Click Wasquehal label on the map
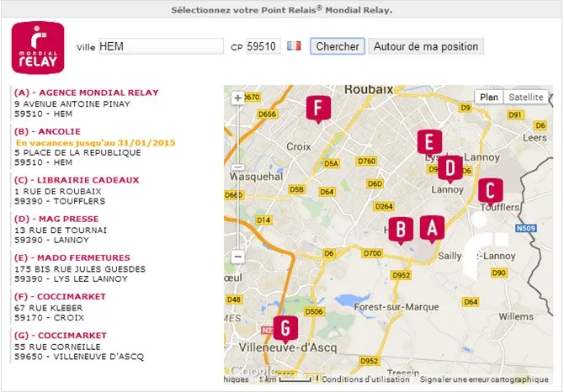The width and height of the screenshot is (564, 392). [256, 177]
